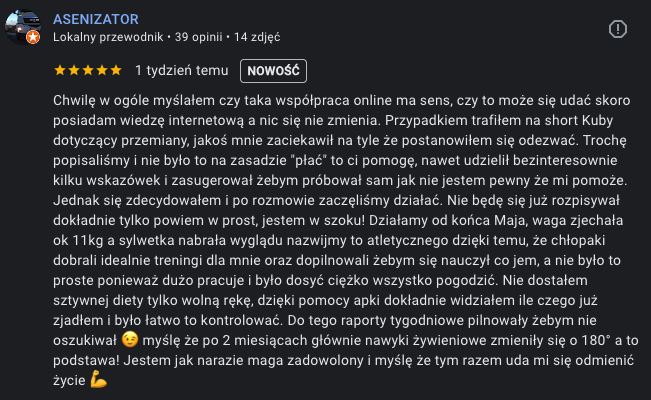Click the 'NOWOŚĆ' badge
This screenshot has height=400, width=651.
click(273, 71)
